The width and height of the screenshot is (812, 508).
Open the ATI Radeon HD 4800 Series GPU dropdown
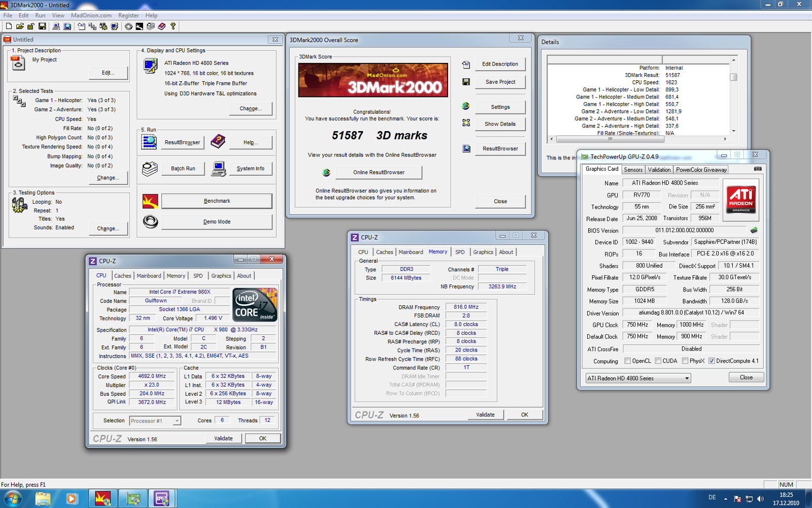coord(638,378)
